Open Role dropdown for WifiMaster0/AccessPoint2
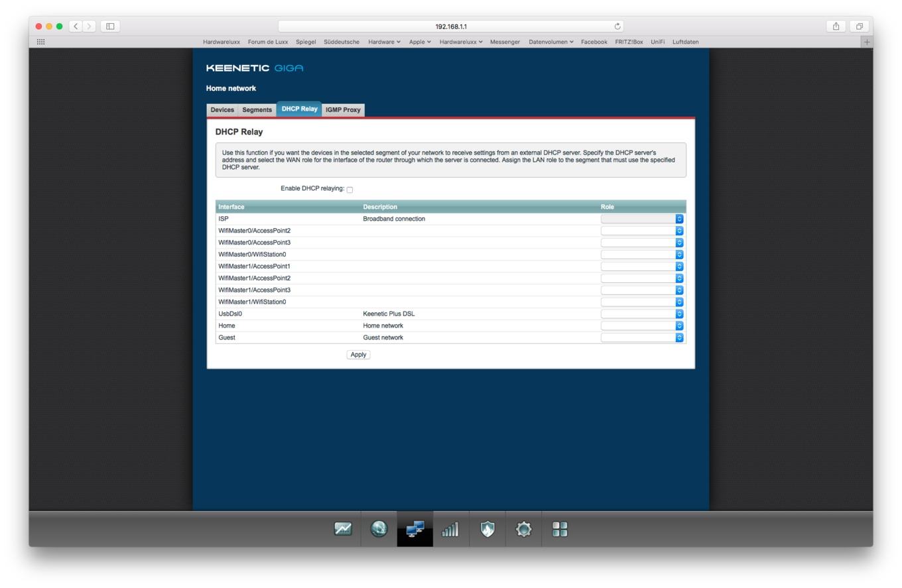902x588 pixels. 642,231
